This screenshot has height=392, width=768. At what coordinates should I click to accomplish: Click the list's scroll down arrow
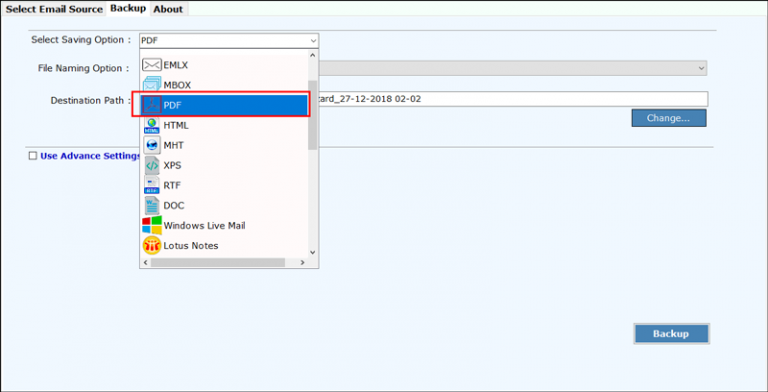click(x=313, y=252)
